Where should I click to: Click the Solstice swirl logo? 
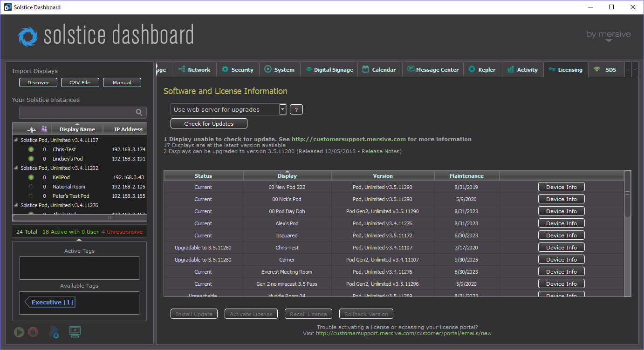coord(28,37)
